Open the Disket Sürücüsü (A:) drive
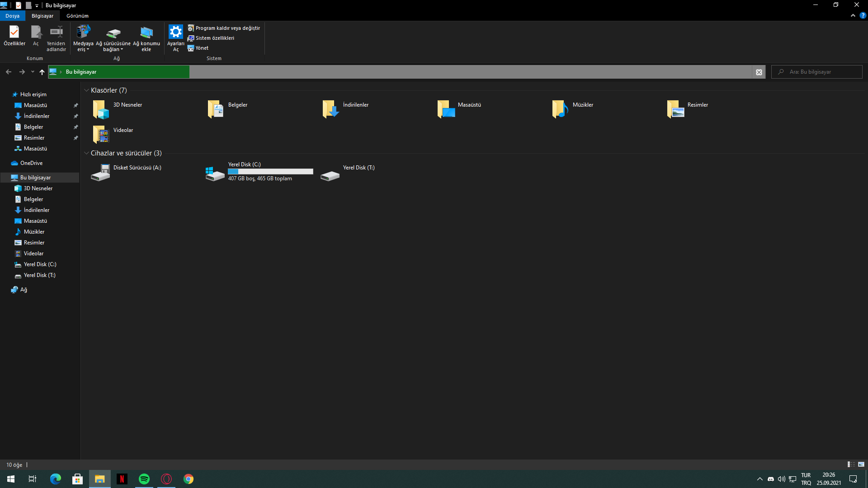The width and height of the screenshot is (868, 488). 100,173
